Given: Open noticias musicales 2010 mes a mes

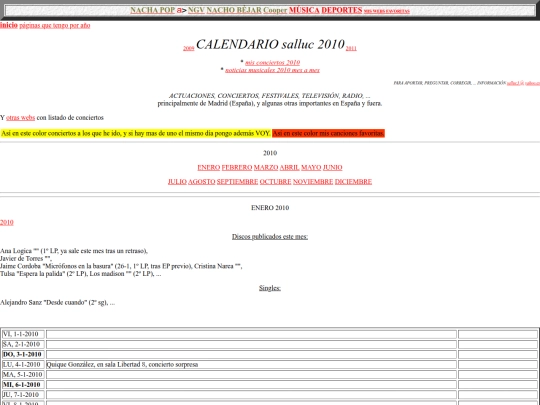Looking at the screenshot, I should coord(272,70).
